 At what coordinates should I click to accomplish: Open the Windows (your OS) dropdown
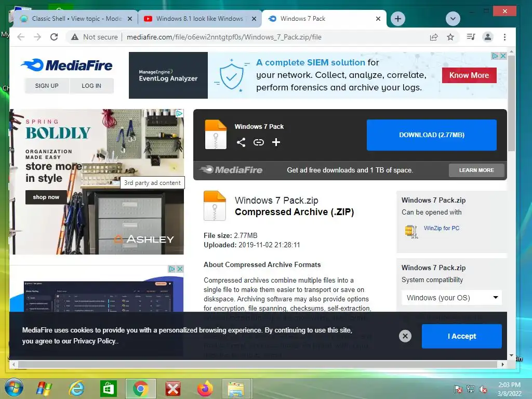[451, 298]
